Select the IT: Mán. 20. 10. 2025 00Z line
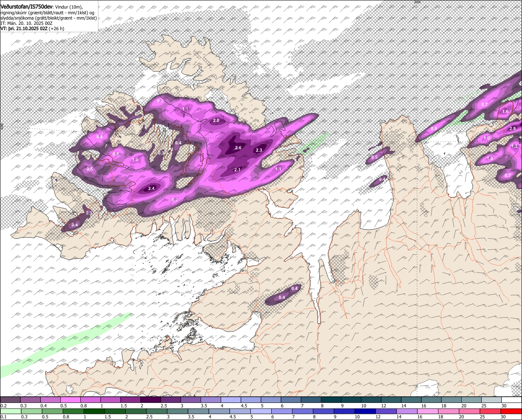The width and height of the screenshot is (522, 420). tap(27, 23)
